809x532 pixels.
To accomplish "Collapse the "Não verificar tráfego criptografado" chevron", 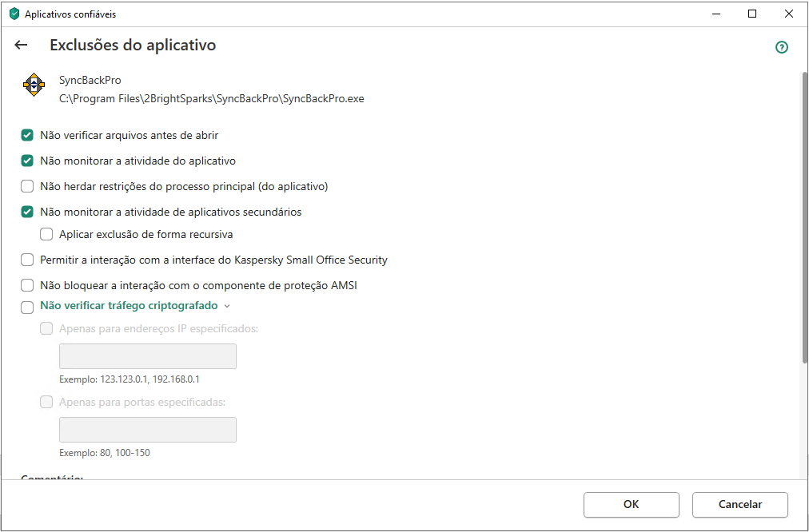I will (227, 306).
